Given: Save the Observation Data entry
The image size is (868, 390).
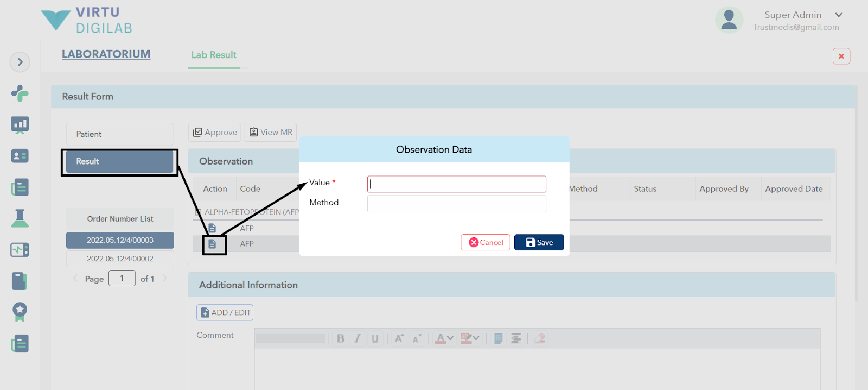Looking at the screenshot, I should 539,242.
